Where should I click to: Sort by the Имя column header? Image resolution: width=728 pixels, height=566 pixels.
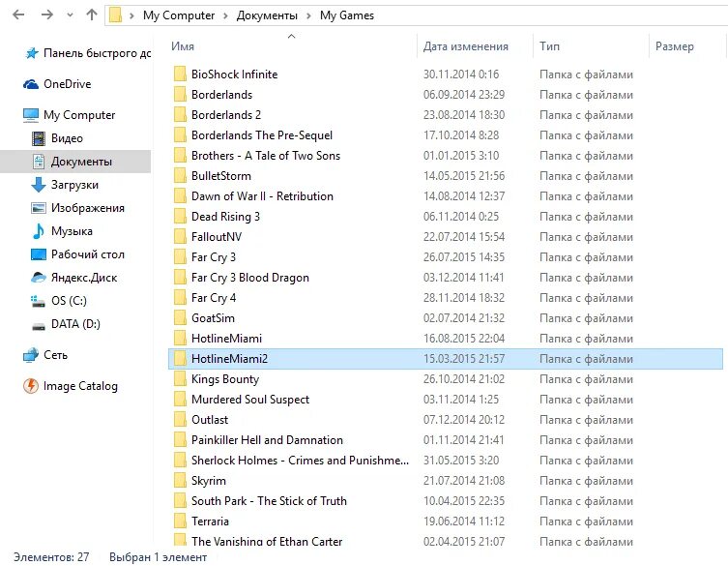tap(183, 46)
